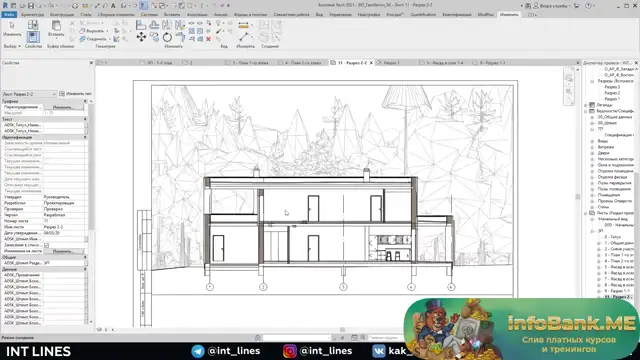Collapse the Листы node in project browser
This screenshot has height=360, width=640.
point(587,213)
